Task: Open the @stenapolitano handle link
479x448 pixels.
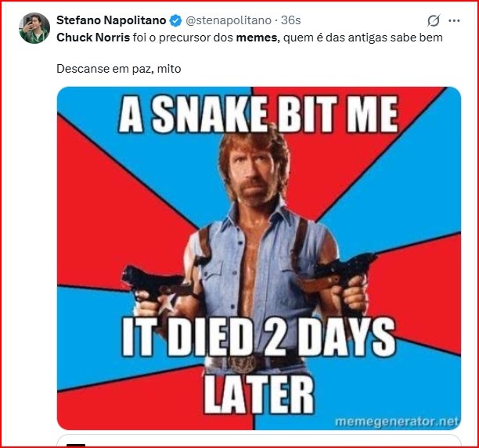Action: (228, 20)
